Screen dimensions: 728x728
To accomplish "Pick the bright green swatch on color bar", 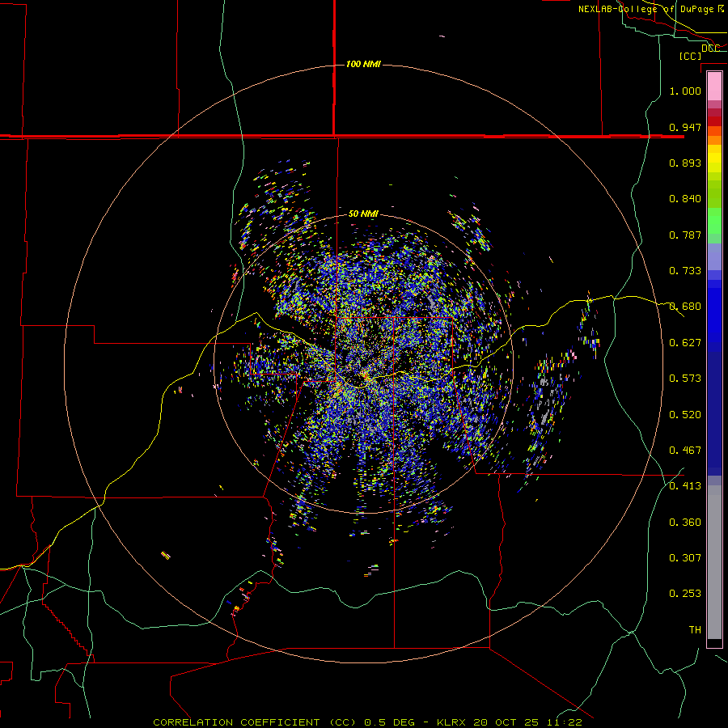I will (714, 221).
